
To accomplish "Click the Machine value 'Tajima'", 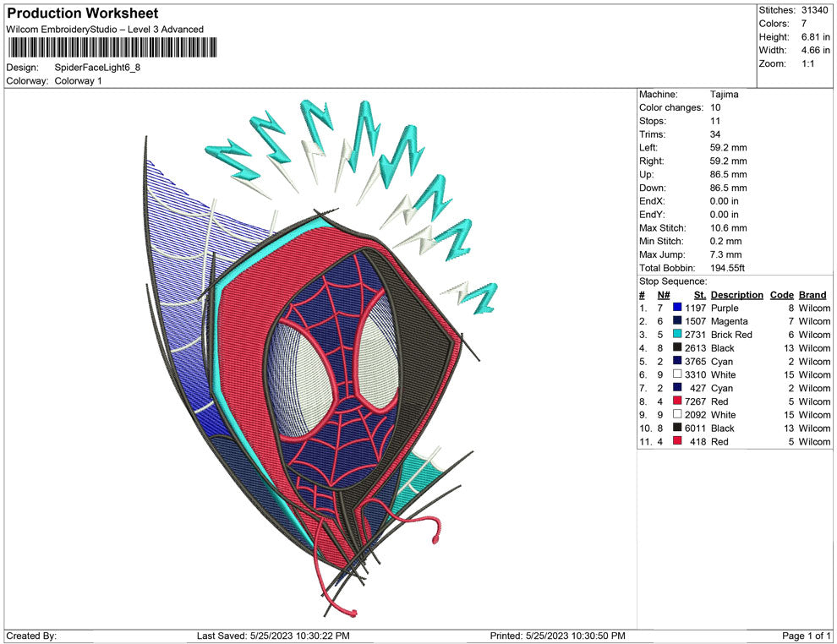I will click(725, 94).
